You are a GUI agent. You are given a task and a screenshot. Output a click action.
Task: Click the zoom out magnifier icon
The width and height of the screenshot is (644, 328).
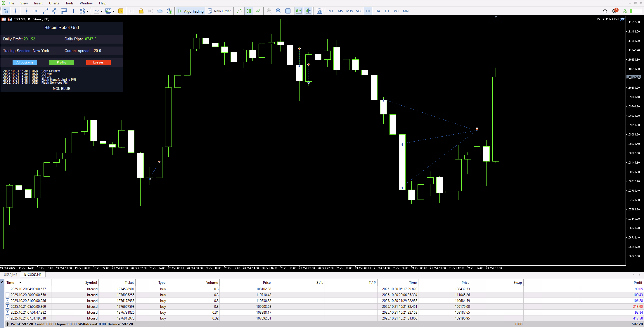tap(278, 11)
